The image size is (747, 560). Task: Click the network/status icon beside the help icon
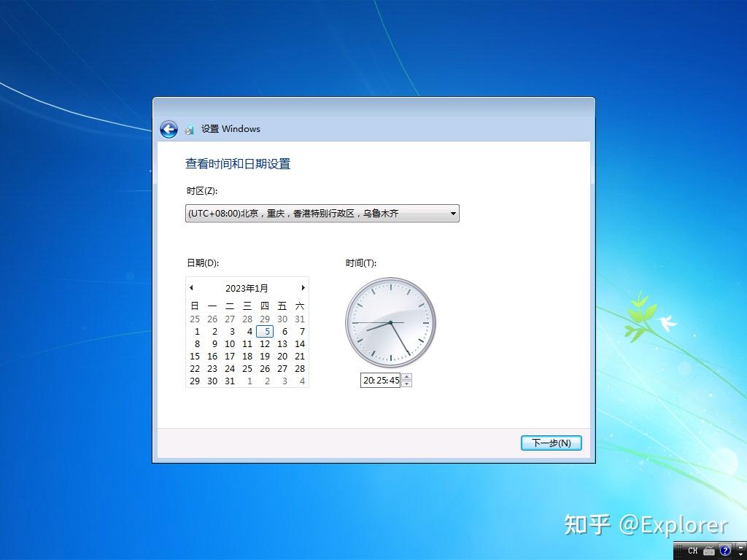tap(740, 551)
